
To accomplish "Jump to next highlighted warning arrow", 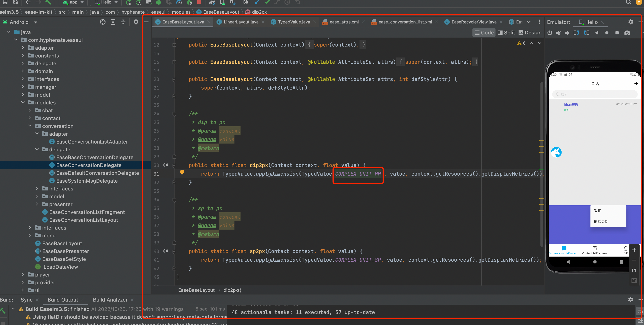I will click(540, 43).
